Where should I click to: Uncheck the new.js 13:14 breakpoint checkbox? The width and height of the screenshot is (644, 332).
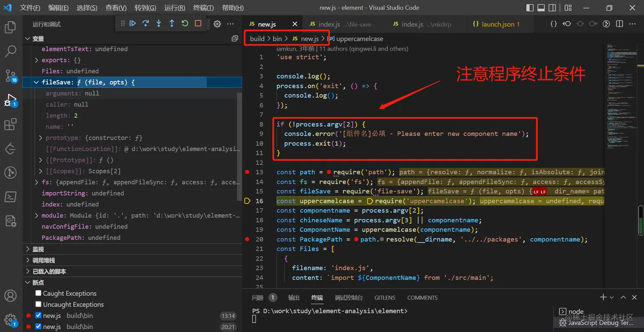click(38, 315)
